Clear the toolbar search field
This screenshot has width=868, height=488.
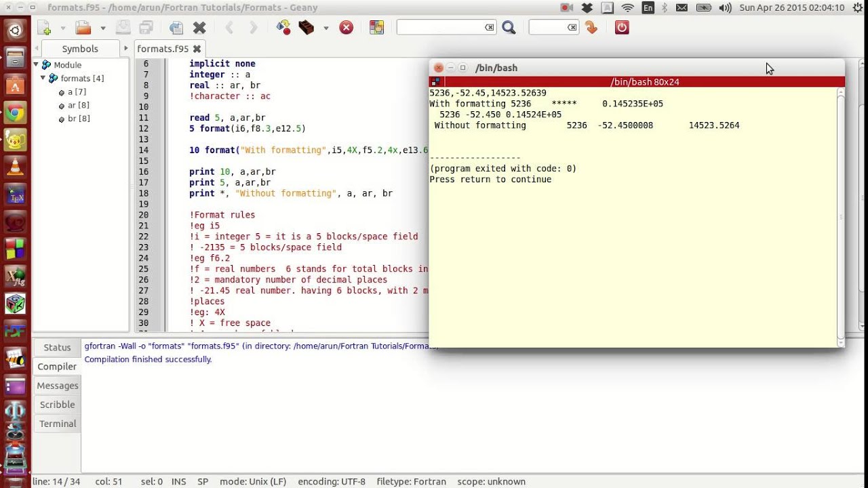[x=490, y=28]
